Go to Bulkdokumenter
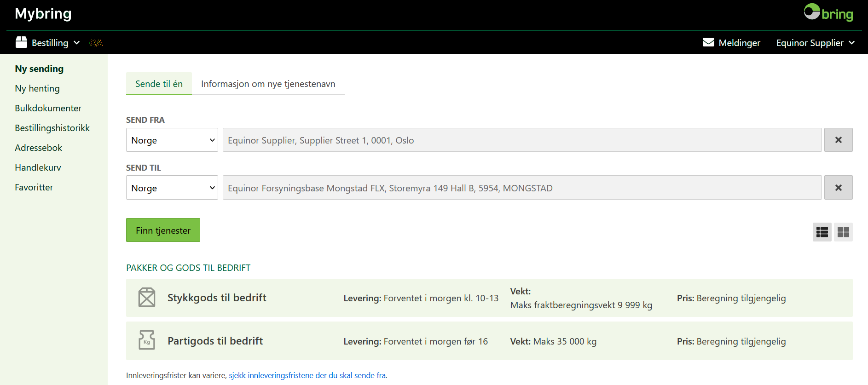 point(48,108)
